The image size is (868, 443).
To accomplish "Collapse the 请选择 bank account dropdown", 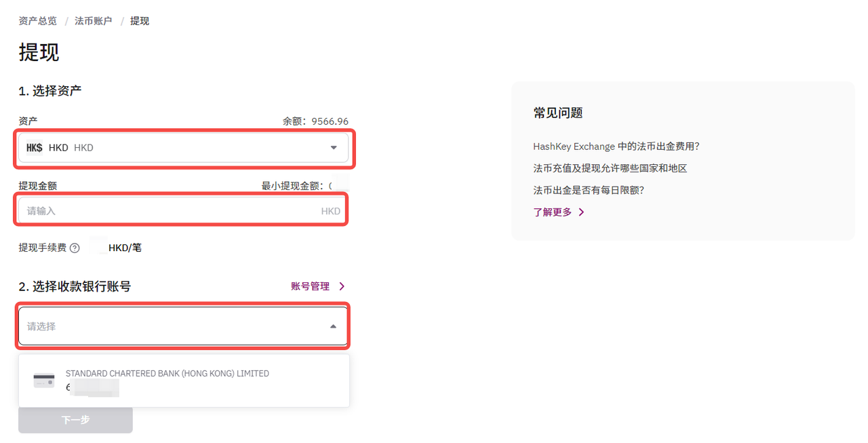I will pos(333,326).
